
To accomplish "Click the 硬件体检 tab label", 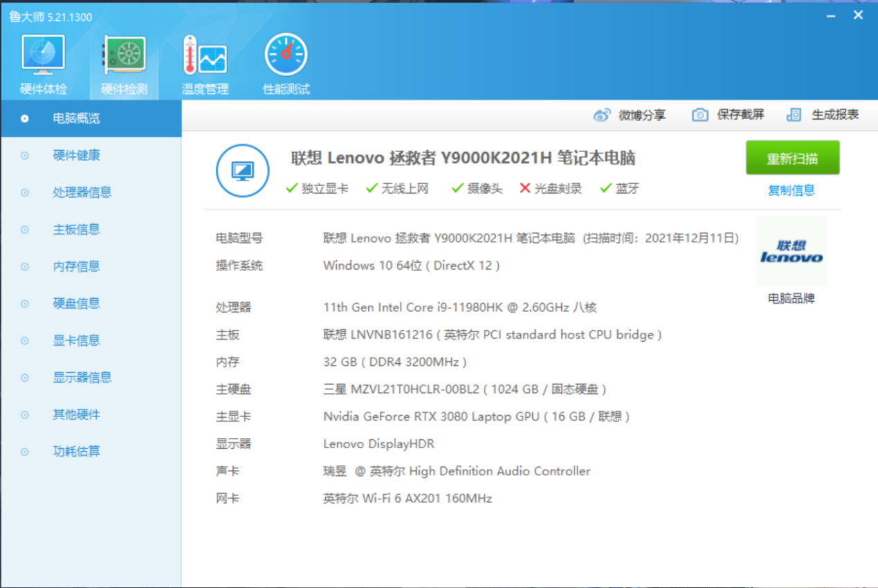I will pyautogui.click(x=44, y=89).
